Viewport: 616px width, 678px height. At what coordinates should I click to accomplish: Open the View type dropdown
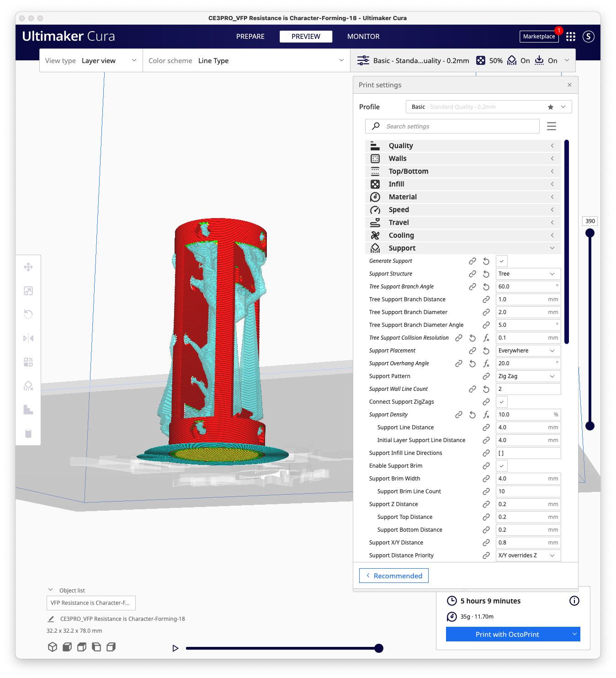pos(91,61)
